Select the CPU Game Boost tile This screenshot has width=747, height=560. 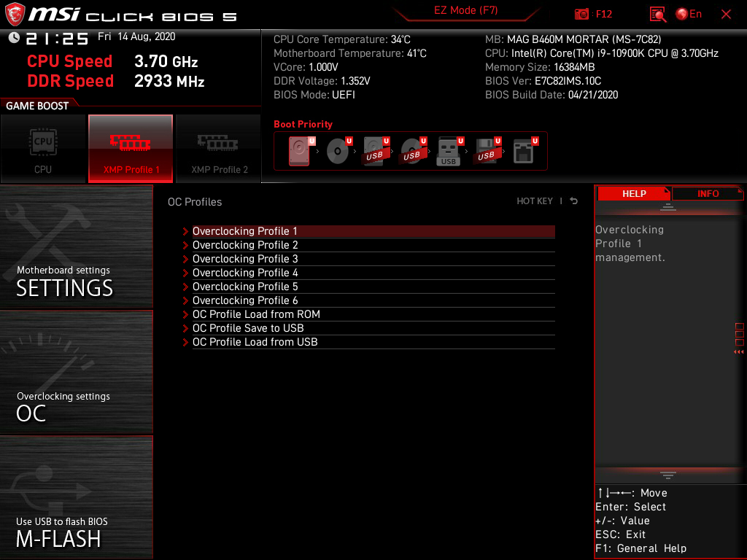pos(43,148)
